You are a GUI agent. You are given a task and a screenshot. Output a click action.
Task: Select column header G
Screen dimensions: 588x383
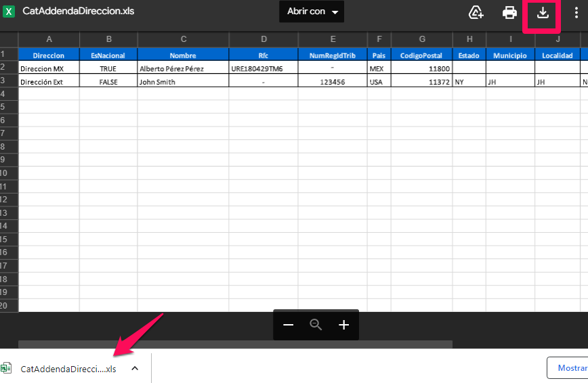coord(421,39)
